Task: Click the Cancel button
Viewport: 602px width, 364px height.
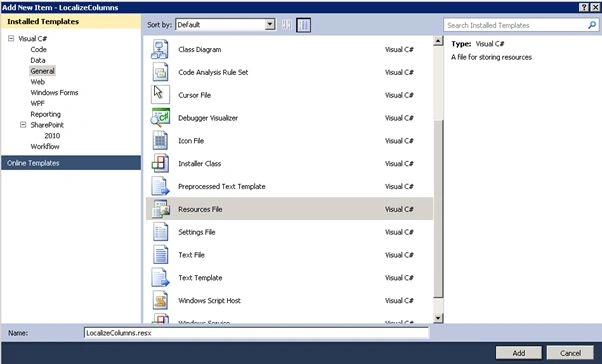Action: click(570, 353)
